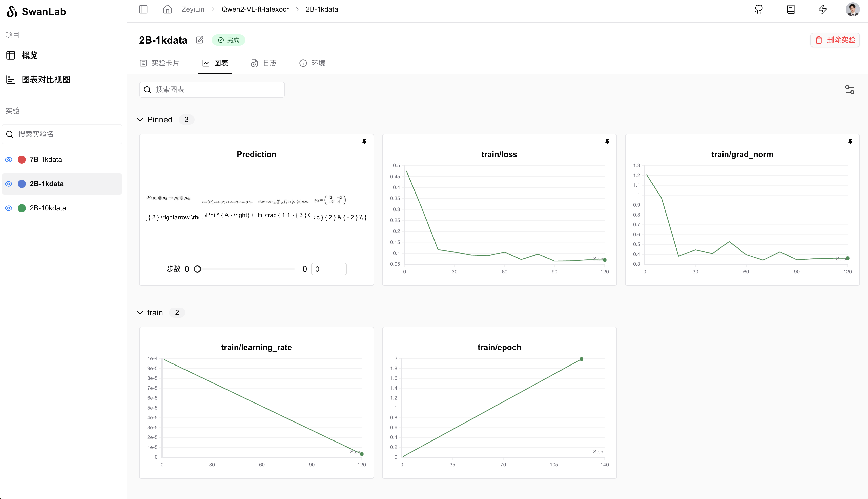Viewport: 868px width, 499px height.
Task: Unpin the Prediction chart
Action: coord(364,141)
